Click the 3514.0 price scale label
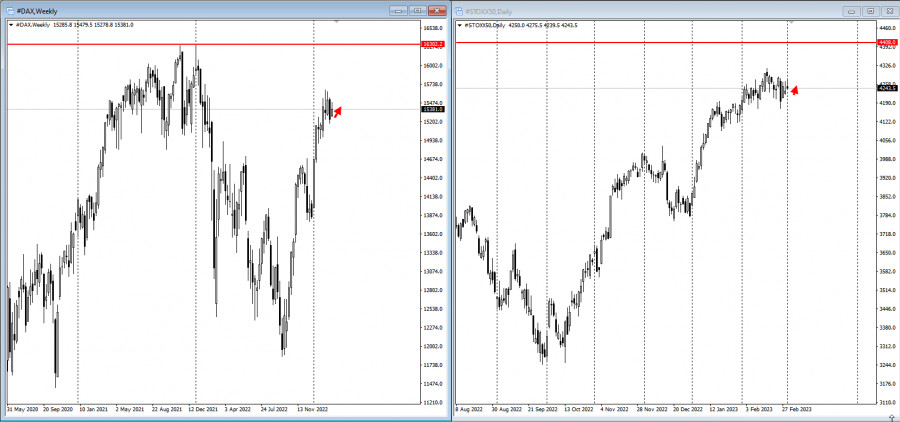Image resolution: width=900 pixels, height=422 pixels. 887,291
